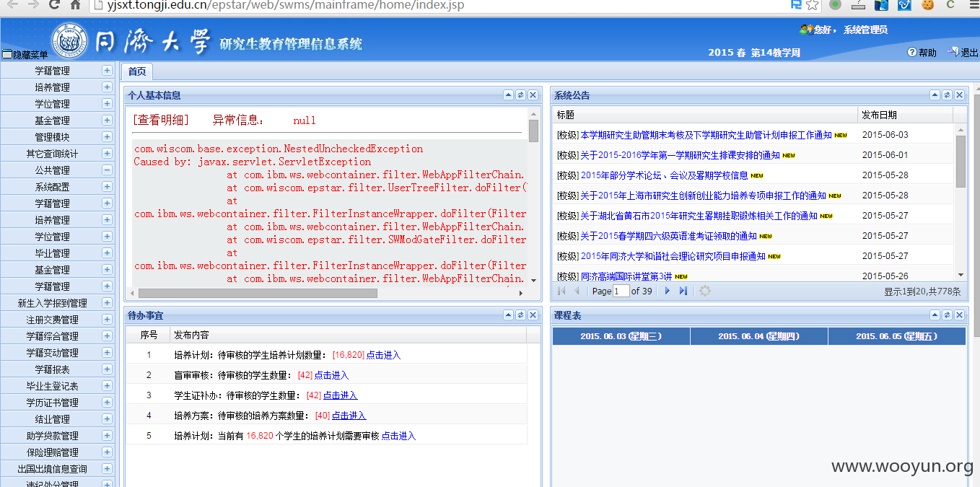Expand the 新生入学报到管理 section

click(107, 303)
